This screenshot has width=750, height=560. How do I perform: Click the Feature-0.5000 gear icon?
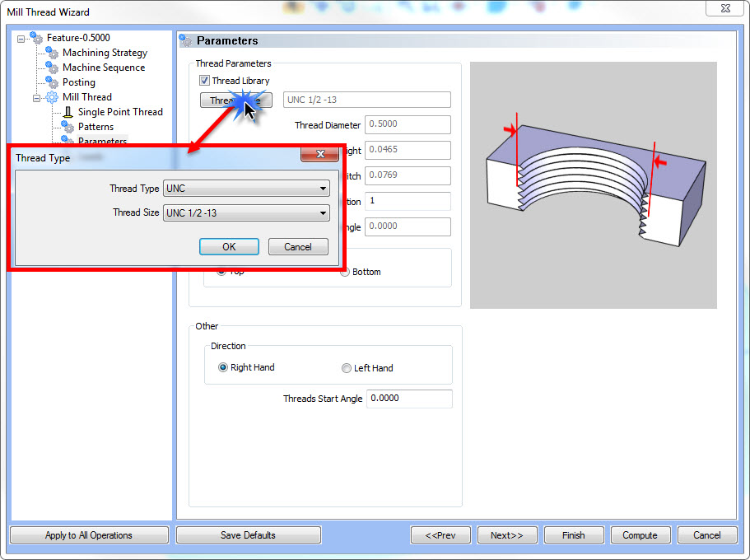(x=36, y=38)
